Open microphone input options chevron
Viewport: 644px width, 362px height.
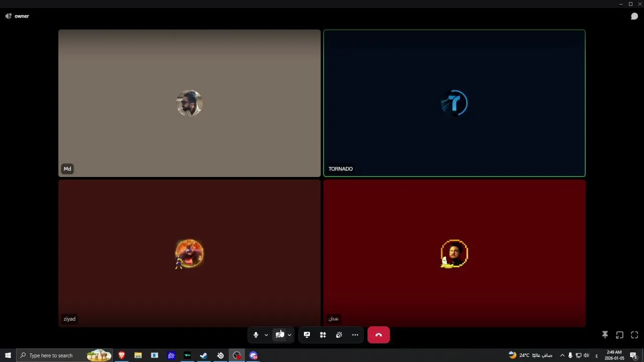click(266, 335)
